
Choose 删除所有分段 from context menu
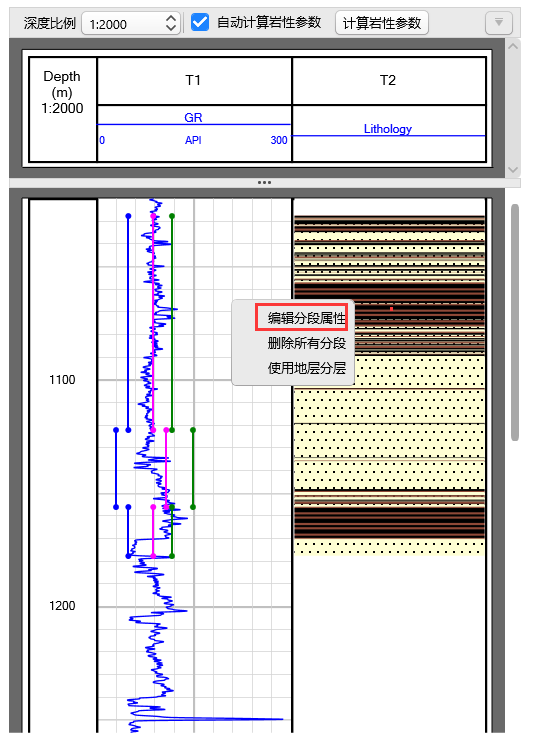(306, 343)
